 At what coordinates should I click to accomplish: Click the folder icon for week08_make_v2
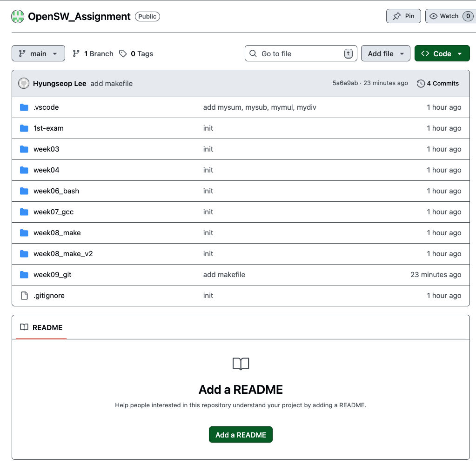coord(24,254)
